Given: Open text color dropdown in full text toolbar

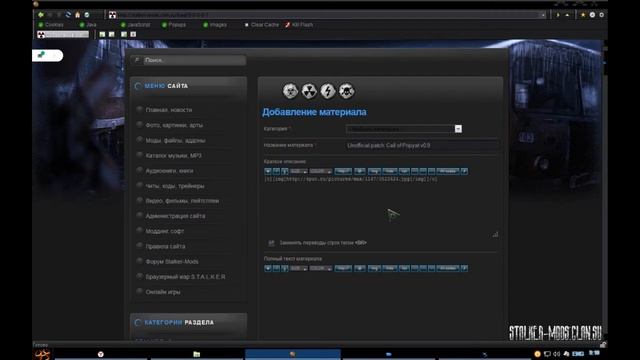Looking at the screenshot, I should pos(321,268).
